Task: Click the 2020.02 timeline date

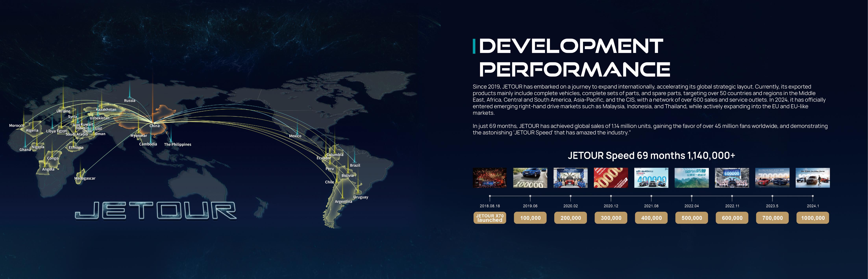Action: 570,206
